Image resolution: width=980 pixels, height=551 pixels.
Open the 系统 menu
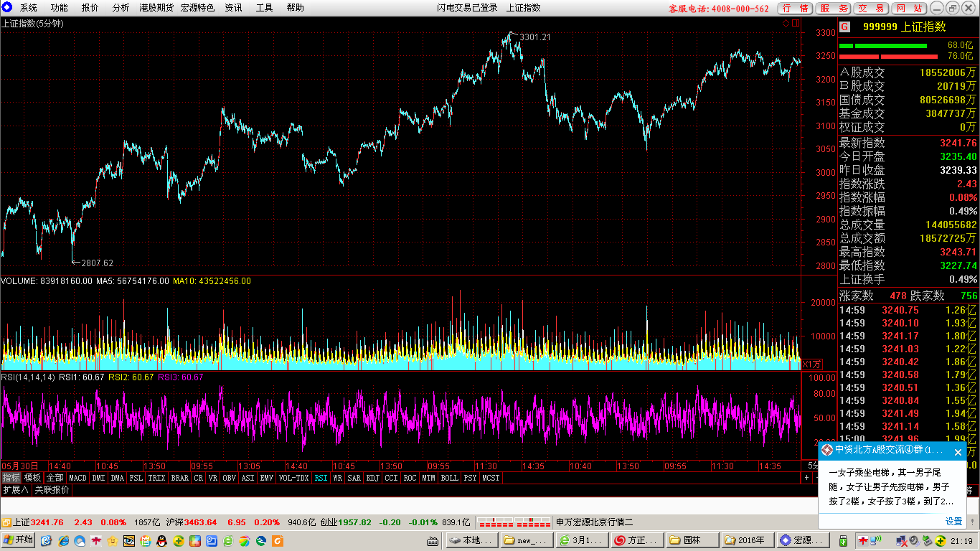click(x=29, y=8)
